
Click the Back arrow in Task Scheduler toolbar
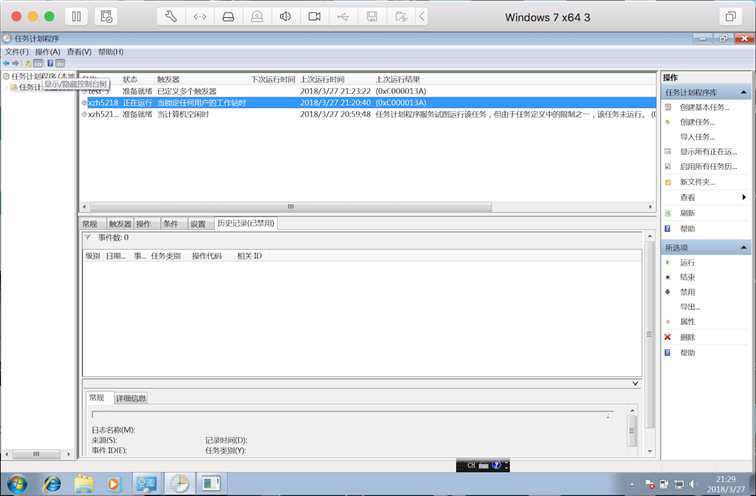pos(6,63)
